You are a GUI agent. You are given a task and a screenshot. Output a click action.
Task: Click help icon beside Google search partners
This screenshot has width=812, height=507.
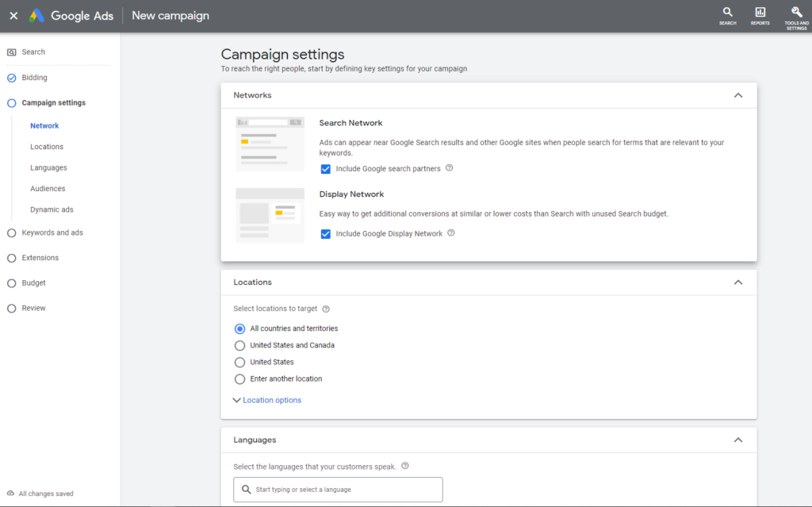pos(450,168)
